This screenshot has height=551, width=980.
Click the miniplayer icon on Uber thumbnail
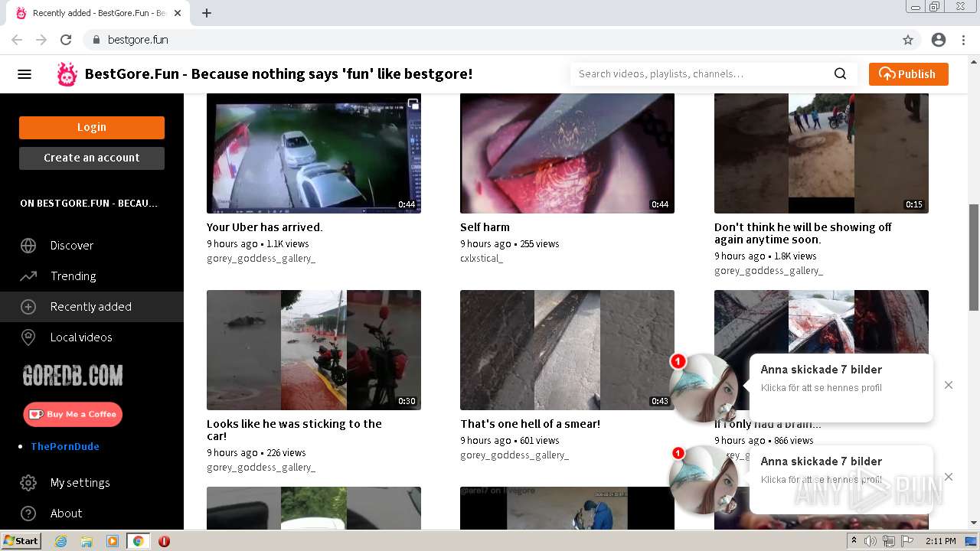click(x=413, y=104)
